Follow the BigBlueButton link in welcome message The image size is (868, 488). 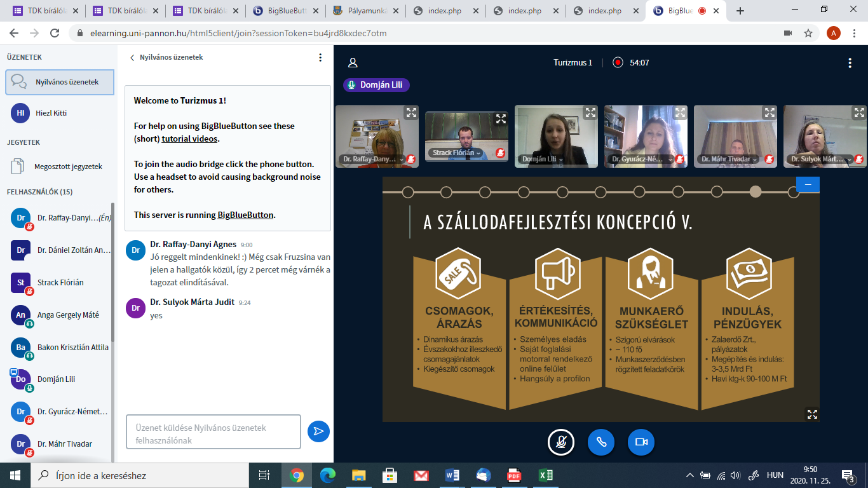[245, 215]
